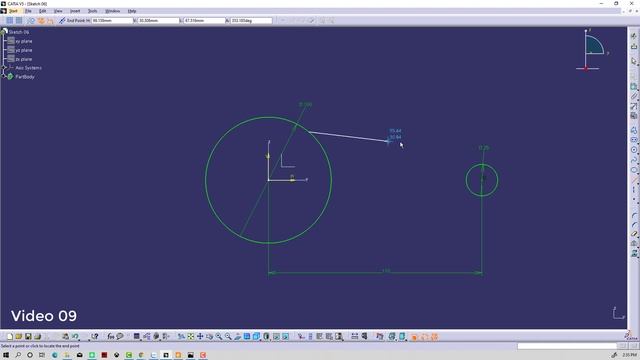Image resolution: width=640 pixels, height=360 pixels.
Task: Click the Line tool icon
Action: pyautogui.click(x=633, y=180)
